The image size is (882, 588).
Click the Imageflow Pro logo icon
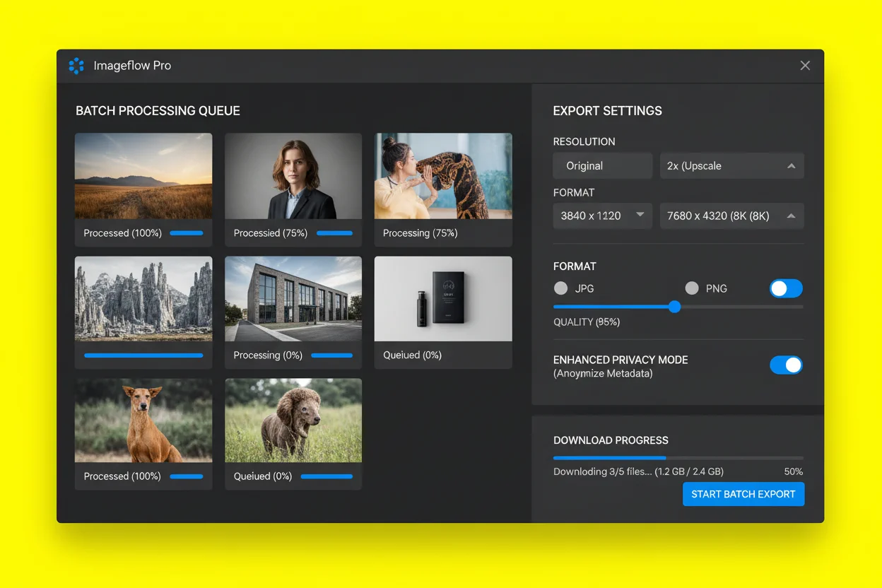click(x=76, y=66)
